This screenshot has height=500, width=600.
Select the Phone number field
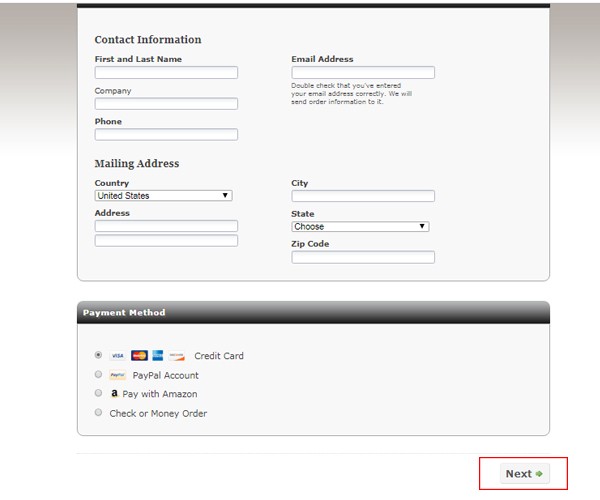tap(166, 135)
